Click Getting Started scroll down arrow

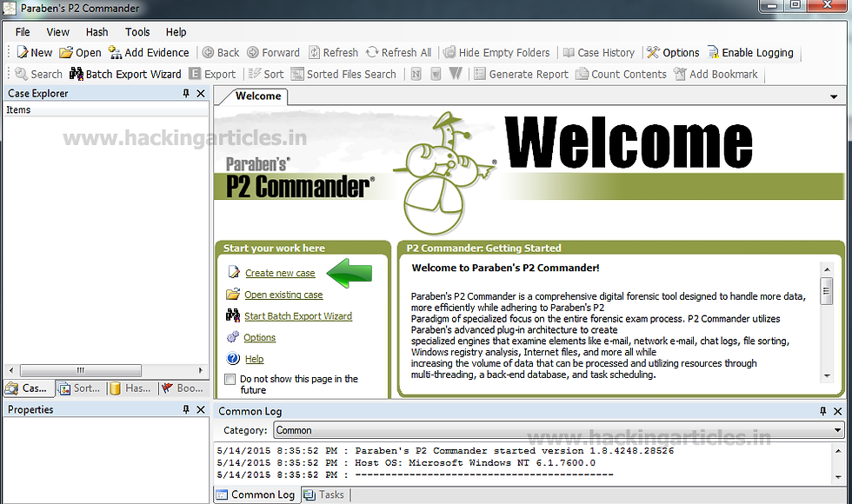click(x=827, y=375)
